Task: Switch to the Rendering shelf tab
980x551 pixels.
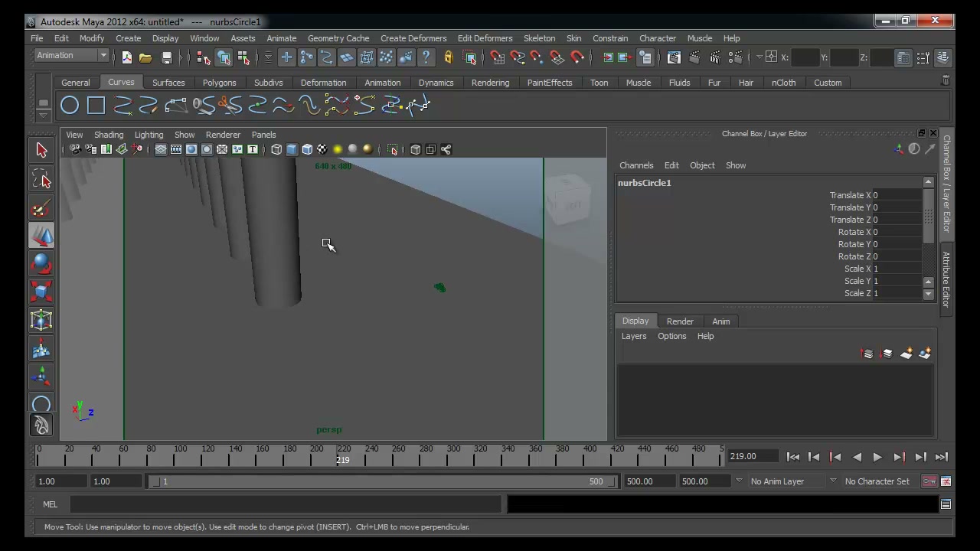Action: (x=490, y=83)
